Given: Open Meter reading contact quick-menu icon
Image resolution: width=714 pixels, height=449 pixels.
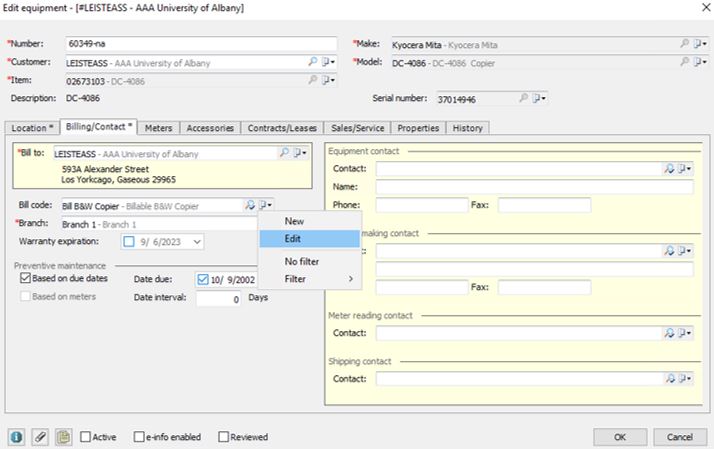Looking at the screenshot, I should click(684, 333).
